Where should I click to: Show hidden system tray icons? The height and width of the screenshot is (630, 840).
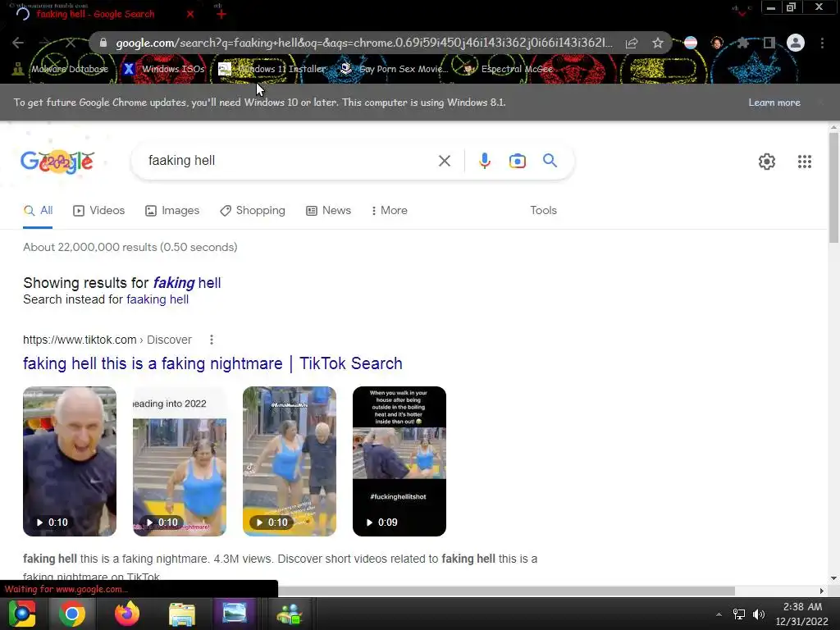[x=719, y=614]
